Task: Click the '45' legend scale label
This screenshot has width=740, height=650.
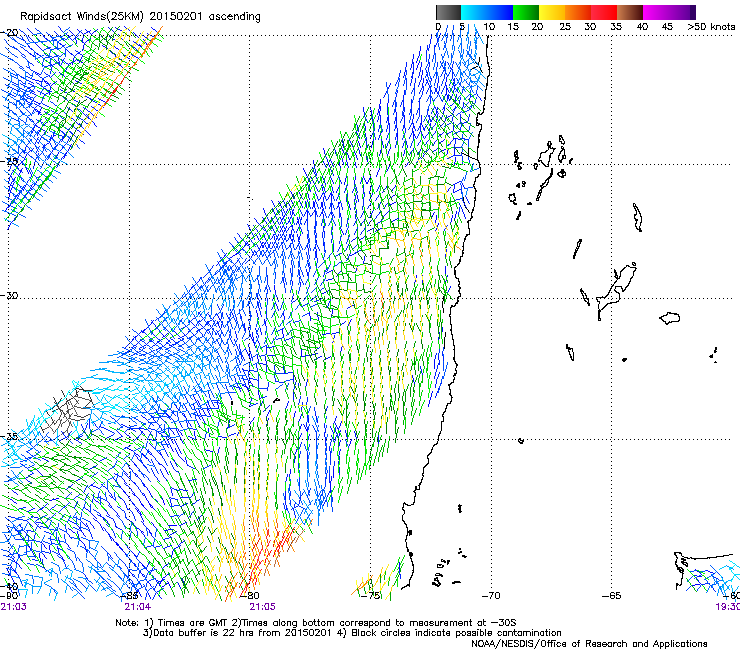Action: (x=667, y=27)
